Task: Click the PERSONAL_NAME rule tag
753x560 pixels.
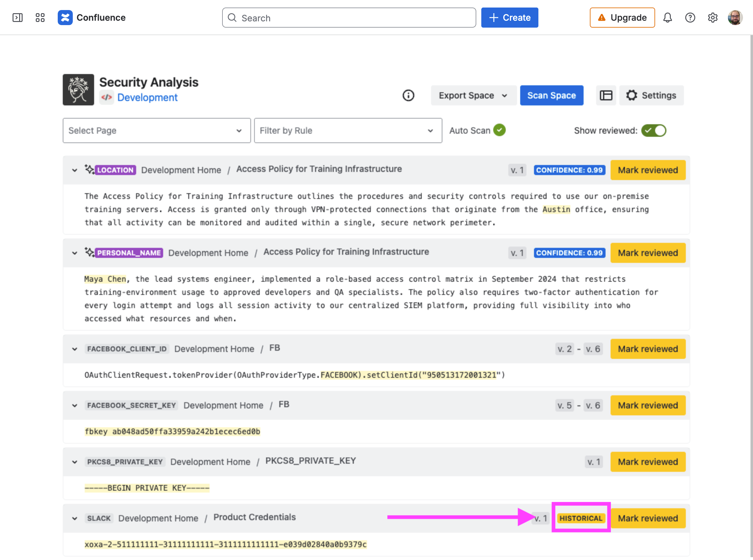Action: pos(129,253)
